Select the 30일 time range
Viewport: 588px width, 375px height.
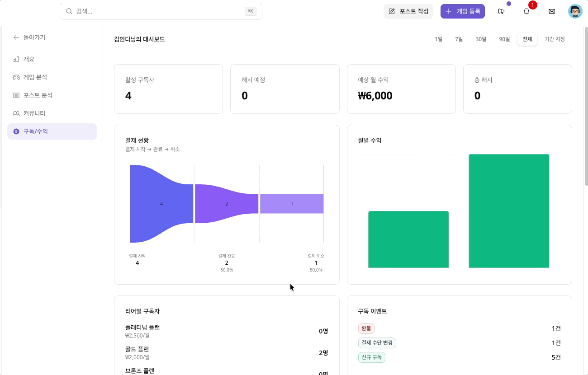(x=481, y=39)
